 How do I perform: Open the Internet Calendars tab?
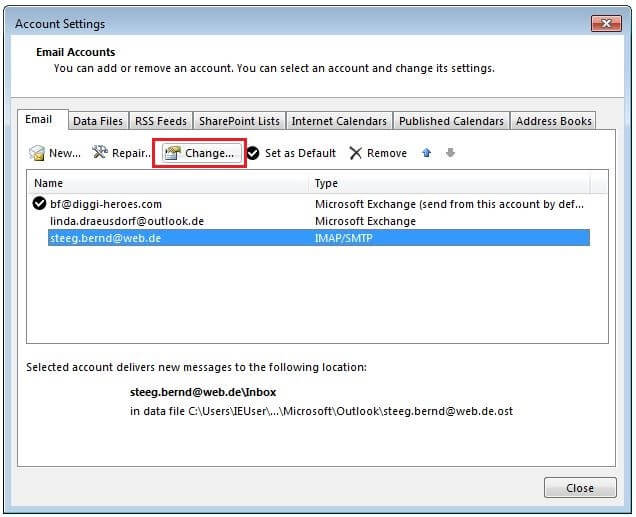pos(339,121)
